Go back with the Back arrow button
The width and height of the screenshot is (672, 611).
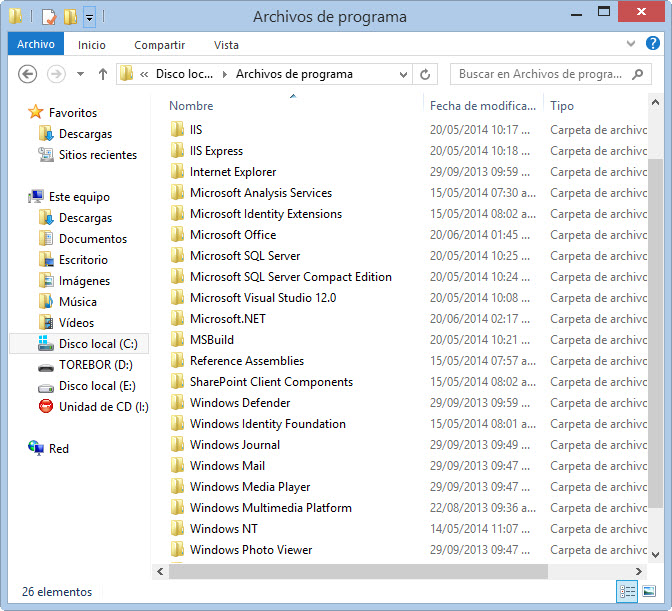(x=27, y=74)
